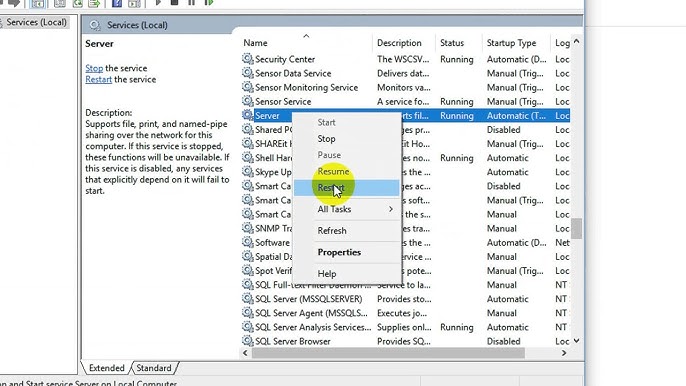
Task: Click the gear icon of the Server row
Action: (248, 115)
